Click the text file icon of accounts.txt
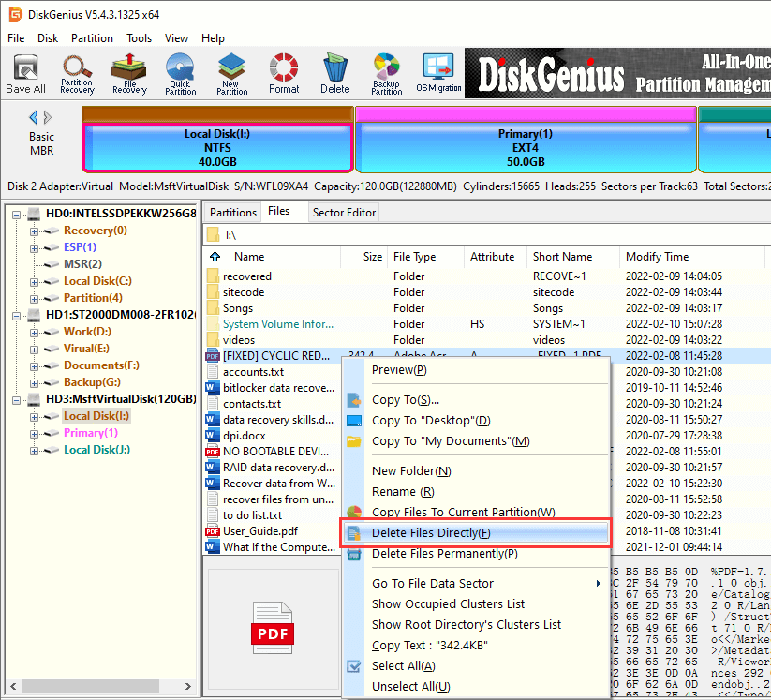Image resolution: width=771 pixels, height=700 pixels. coord(213,372)
